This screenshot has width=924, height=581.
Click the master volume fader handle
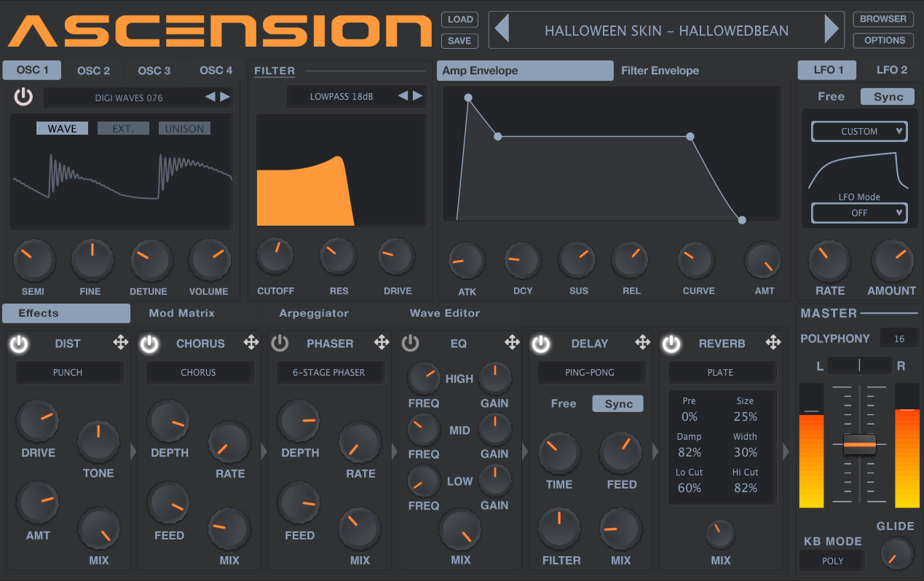click(x=859, y=443)
